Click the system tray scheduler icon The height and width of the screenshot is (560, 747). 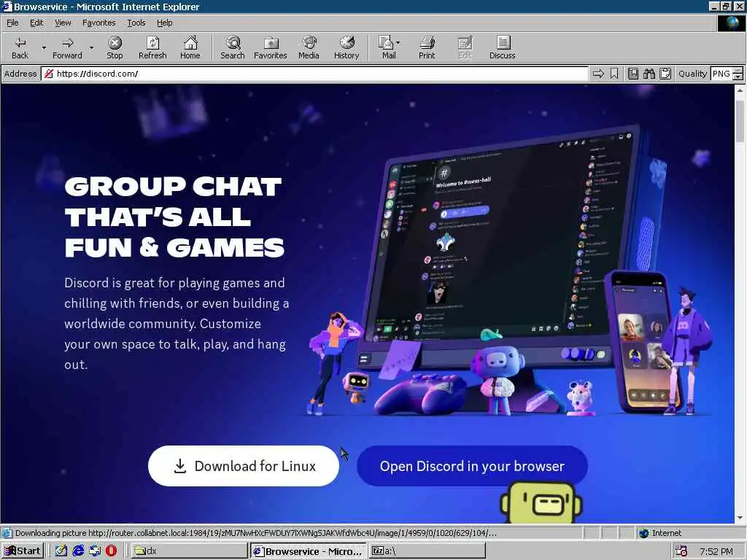[681, 551]
